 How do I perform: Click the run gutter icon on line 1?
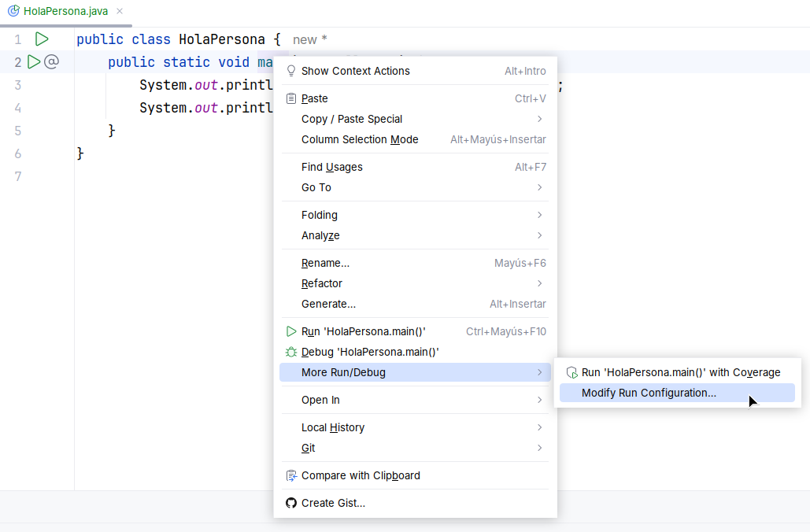click(42, 39)
